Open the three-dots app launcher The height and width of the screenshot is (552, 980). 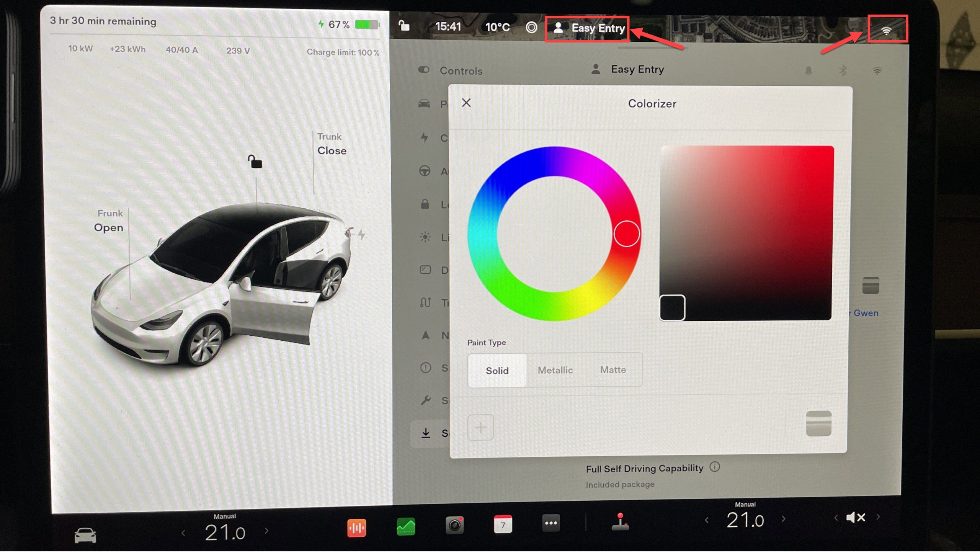(x=551, y=523)
